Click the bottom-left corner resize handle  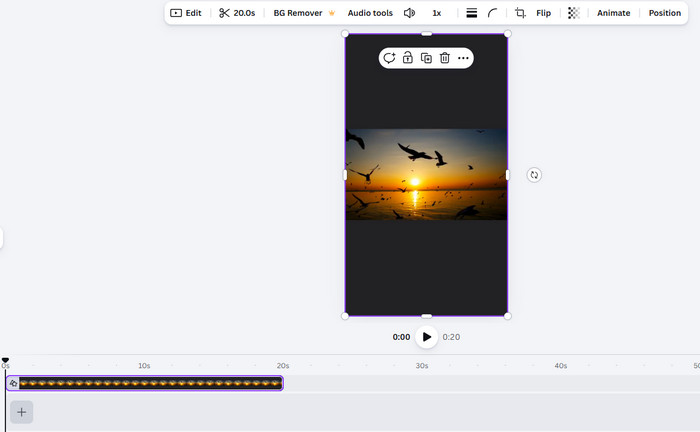(345, 316)
